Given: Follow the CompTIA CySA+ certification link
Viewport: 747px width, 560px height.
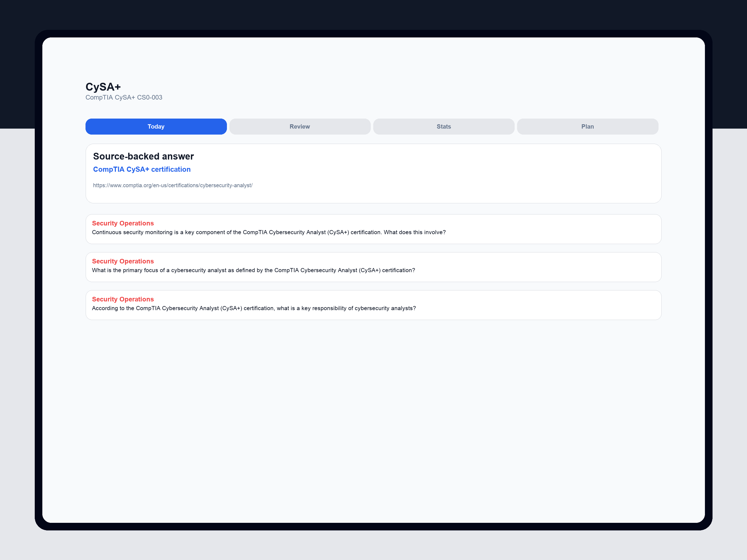Looking at the screenshot, I should click(142, 170).
